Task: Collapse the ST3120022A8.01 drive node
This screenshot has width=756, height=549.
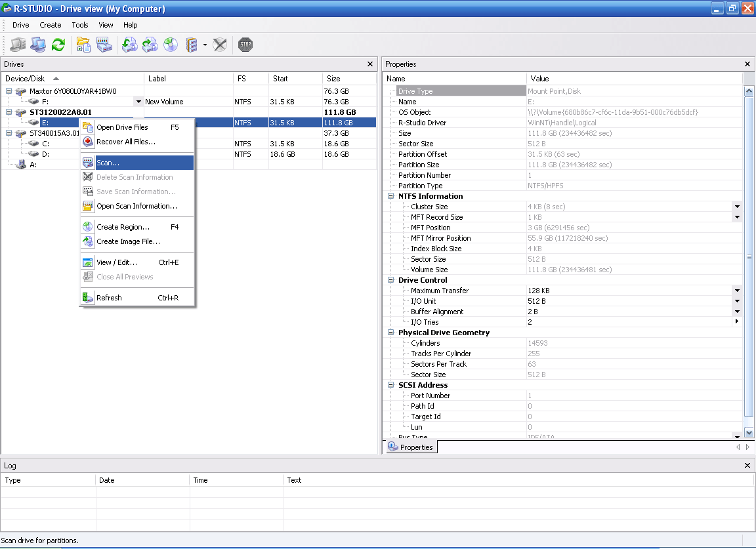Action: tap(9, 112)
